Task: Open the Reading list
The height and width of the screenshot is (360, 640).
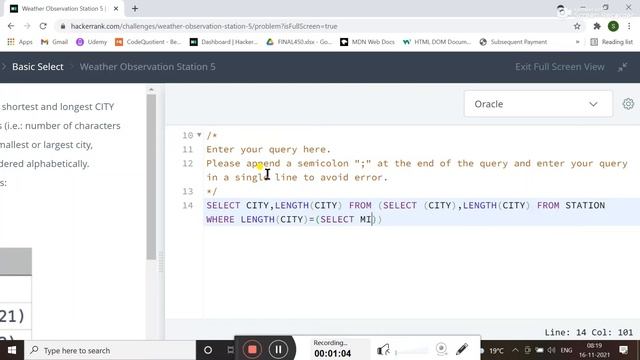Action: click(x=611, y=42)
